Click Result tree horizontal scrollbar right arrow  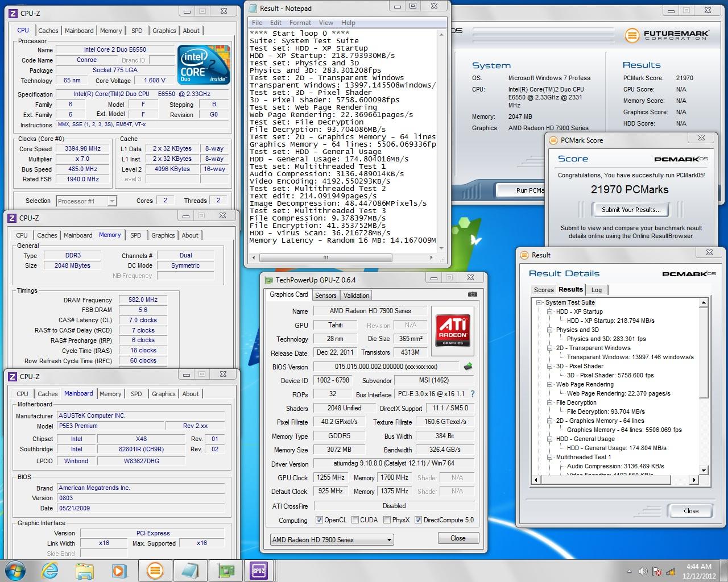[694, 480]
